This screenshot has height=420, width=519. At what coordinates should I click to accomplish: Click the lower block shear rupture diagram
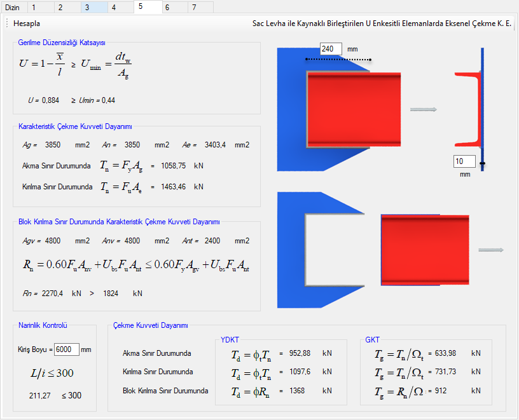(x=373, y=250)
